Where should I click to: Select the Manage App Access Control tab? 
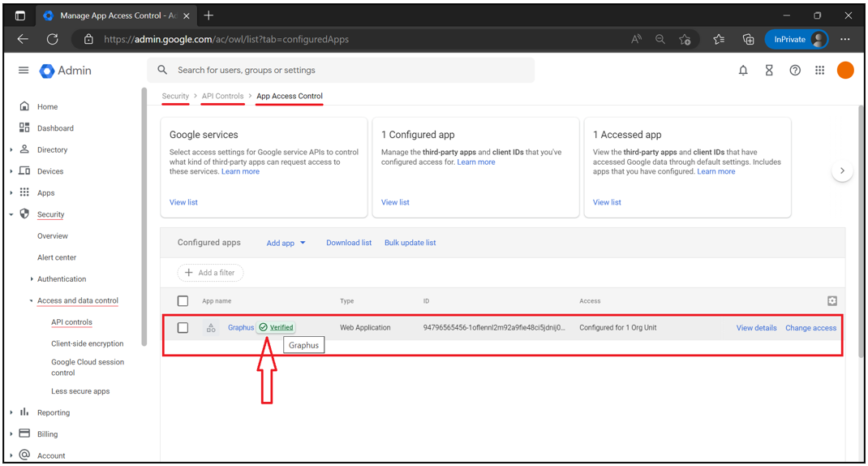115,15
